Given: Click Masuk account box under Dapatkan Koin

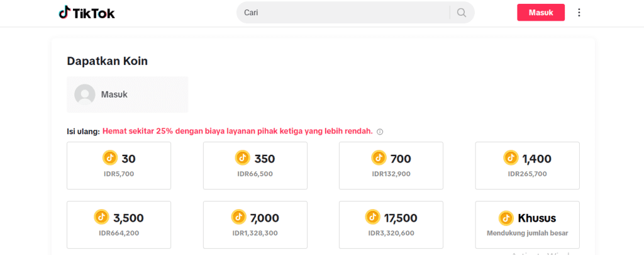Looking at the screenshot, I should click(127, 94).
